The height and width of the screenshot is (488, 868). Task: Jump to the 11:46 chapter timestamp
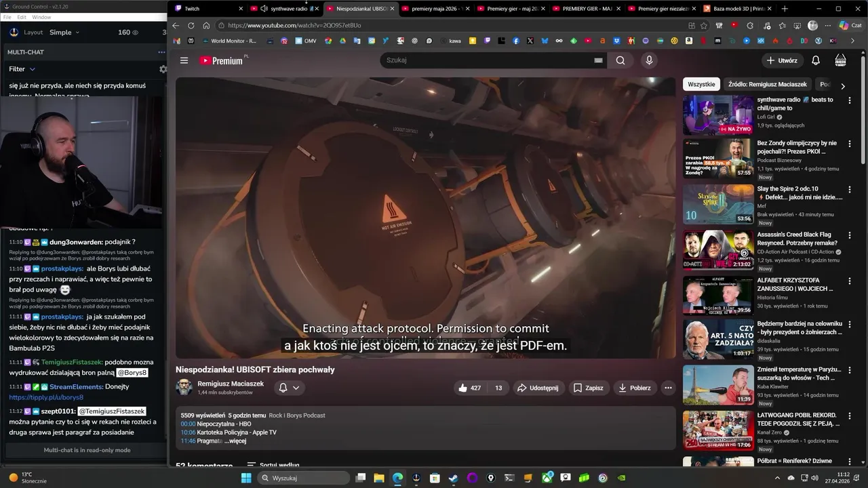[188, 441]
